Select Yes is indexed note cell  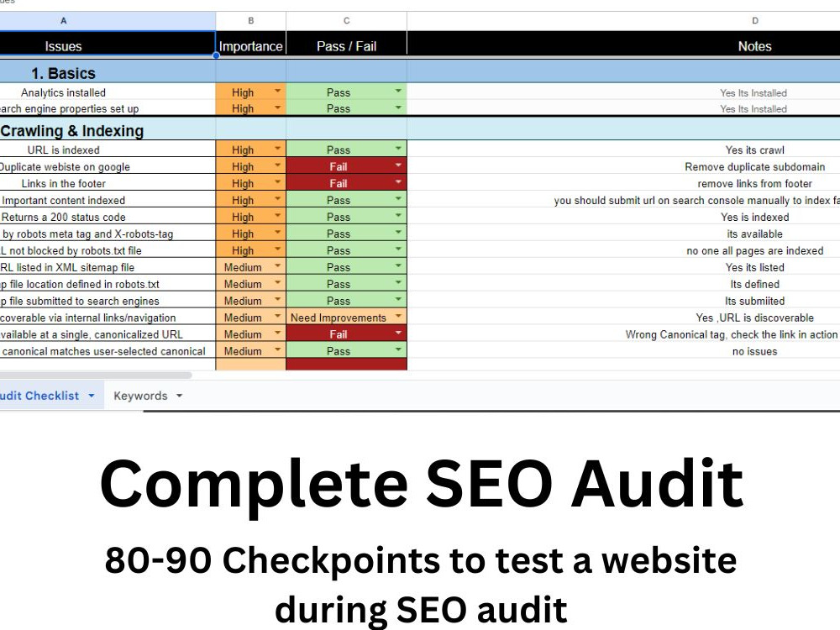623,217
